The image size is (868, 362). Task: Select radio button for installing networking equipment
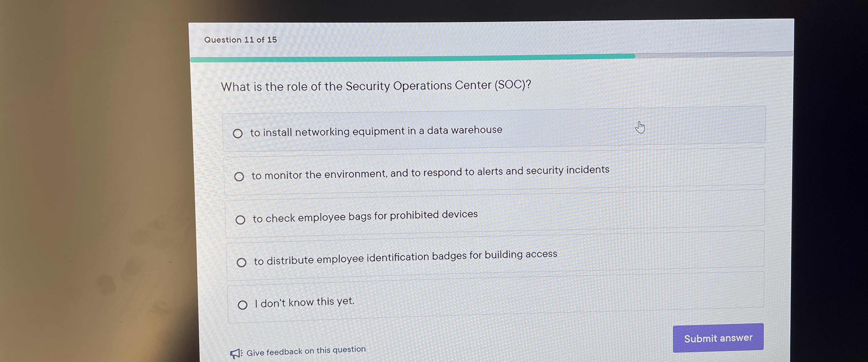[x=237, y=134]
